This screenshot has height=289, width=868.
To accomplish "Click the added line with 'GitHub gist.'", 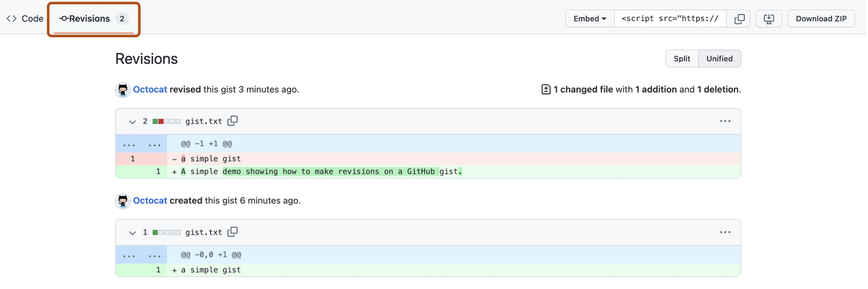I will (x=428, y=171).
